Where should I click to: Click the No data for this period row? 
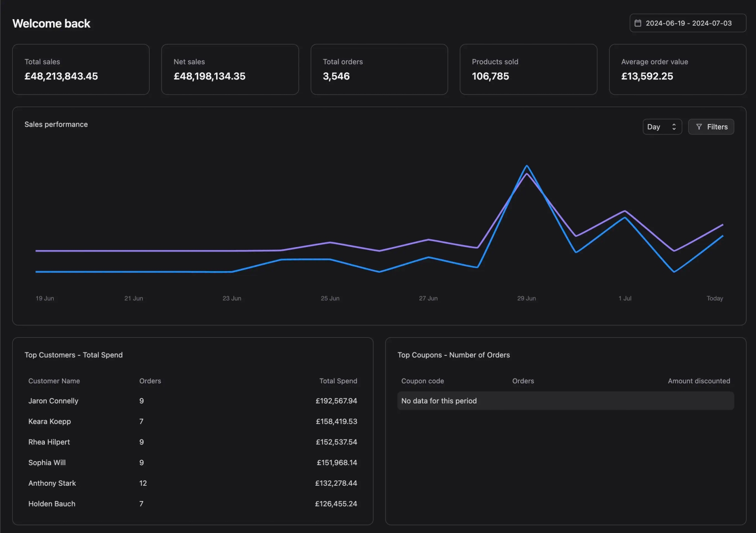point(566,401)
